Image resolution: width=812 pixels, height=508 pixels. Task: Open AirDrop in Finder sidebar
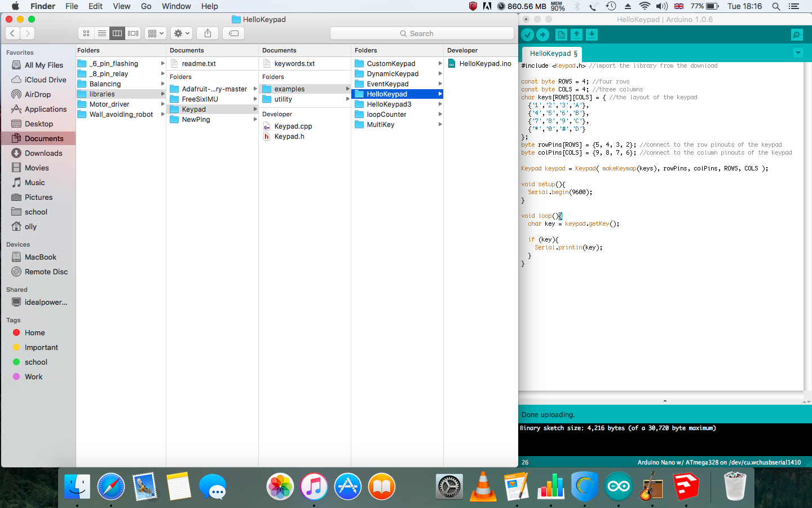[38, 94]
